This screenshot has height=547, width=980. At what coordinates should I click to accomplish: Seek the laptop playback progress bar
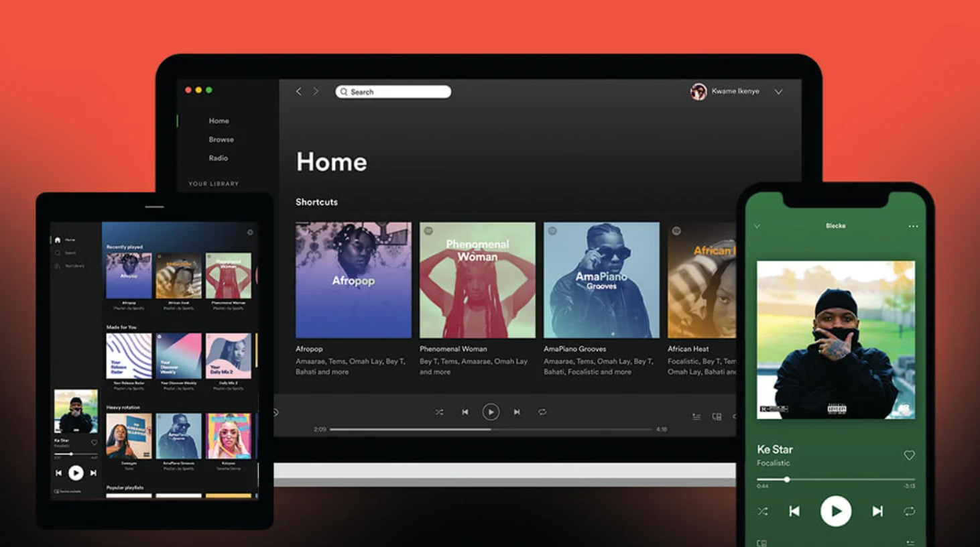tap(491, 429)
